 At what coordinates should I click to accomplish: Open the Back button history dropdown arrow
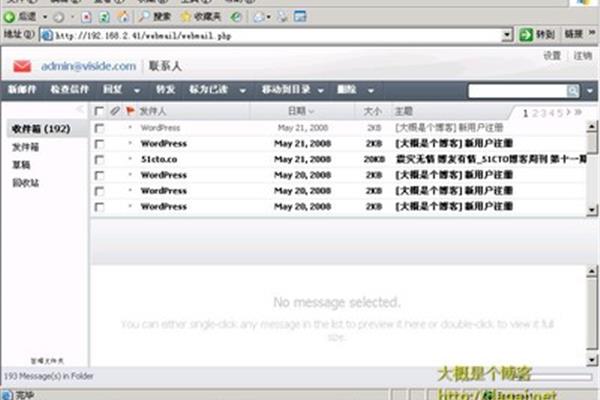pyautogui.click(x=45, y=17)
